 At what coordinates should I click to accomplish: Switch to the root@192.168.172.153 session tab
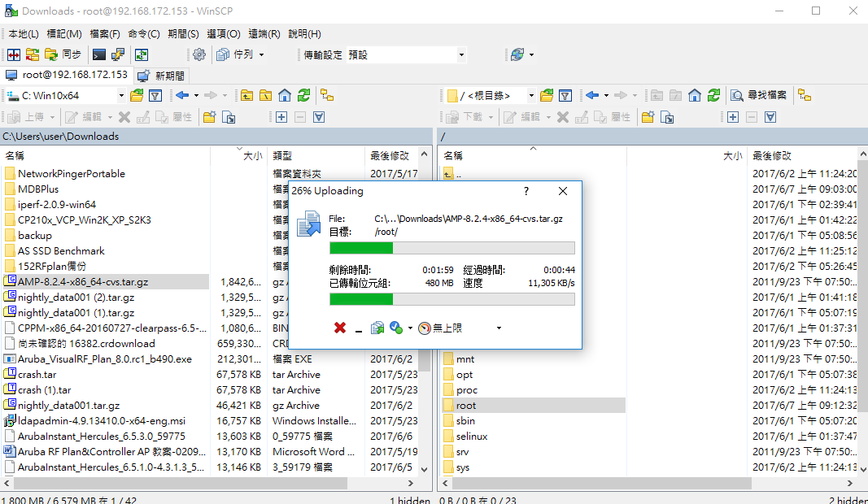coord(67,75)
